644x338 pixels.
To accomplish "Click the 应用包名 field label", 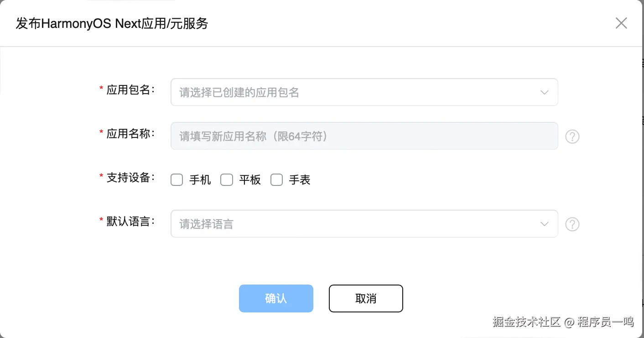I will coord(129,90).
